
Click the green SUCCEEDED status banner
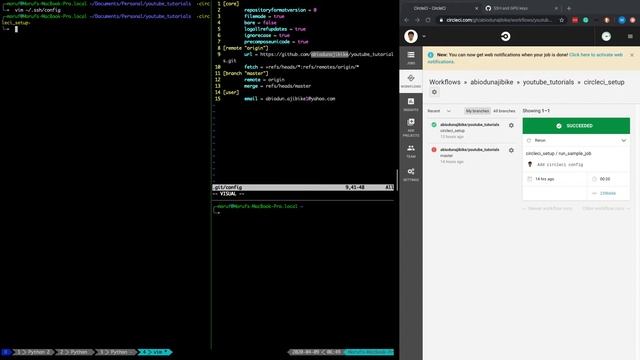pos(576,126)
